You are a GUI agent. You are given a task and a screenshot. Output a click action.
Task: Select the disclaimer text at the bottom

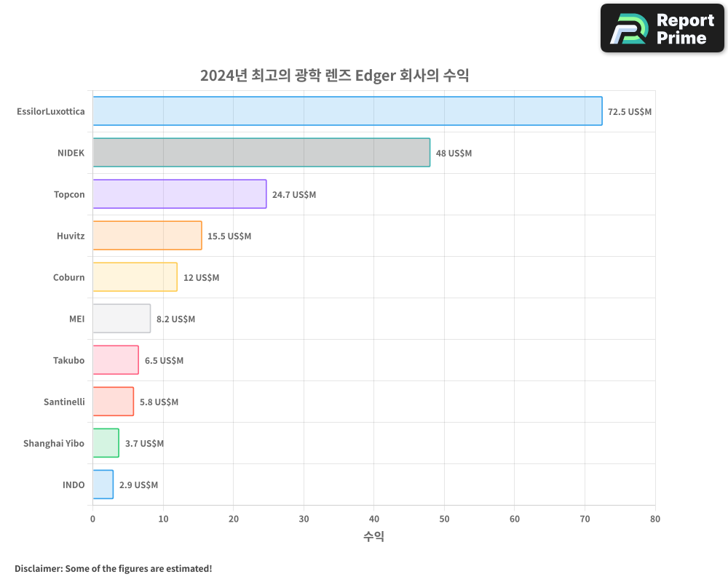(x=112, y=568)
